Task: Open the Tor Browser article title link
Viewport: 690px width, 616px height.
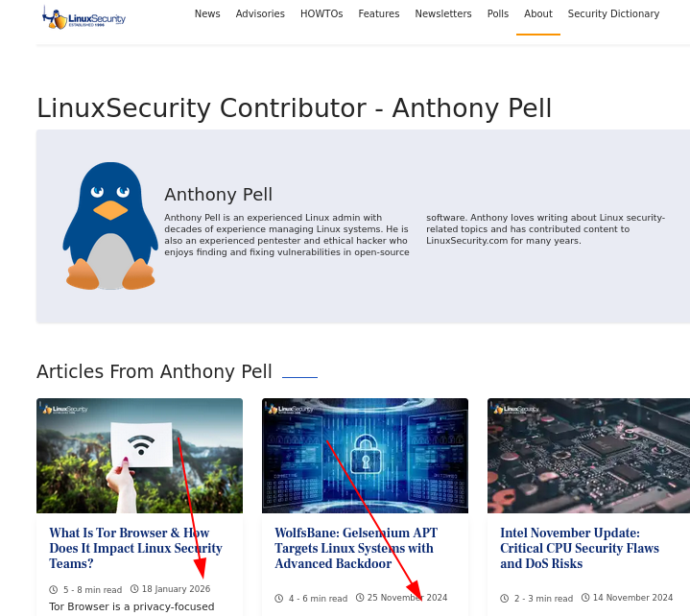Action: pos(135,548)
